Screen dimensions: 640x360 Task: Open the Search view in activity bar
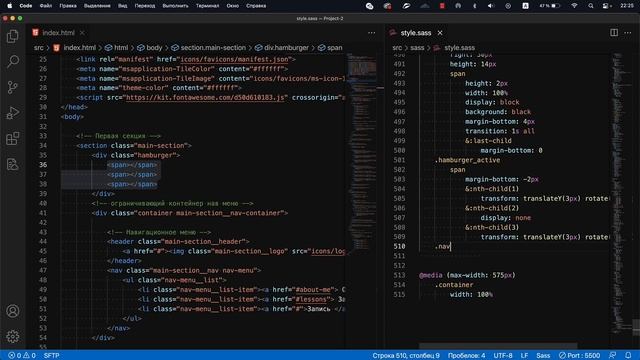coord(13,62)
